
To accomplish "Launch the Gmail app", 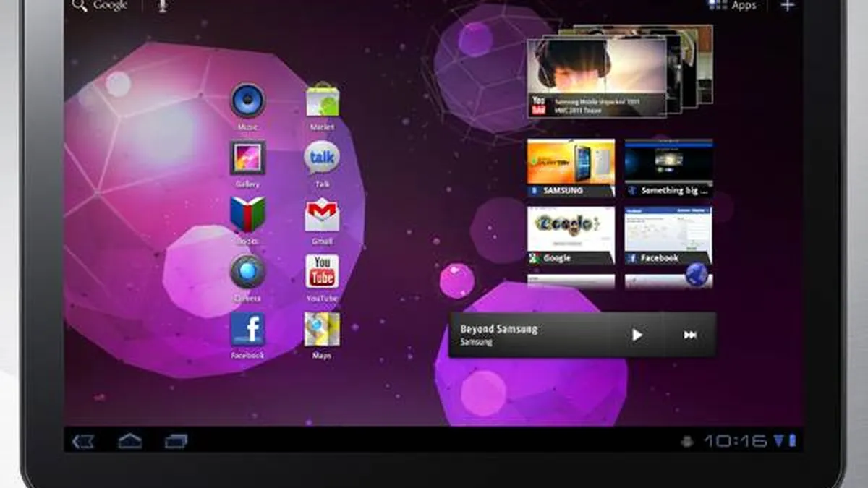I will click(322, 215).
